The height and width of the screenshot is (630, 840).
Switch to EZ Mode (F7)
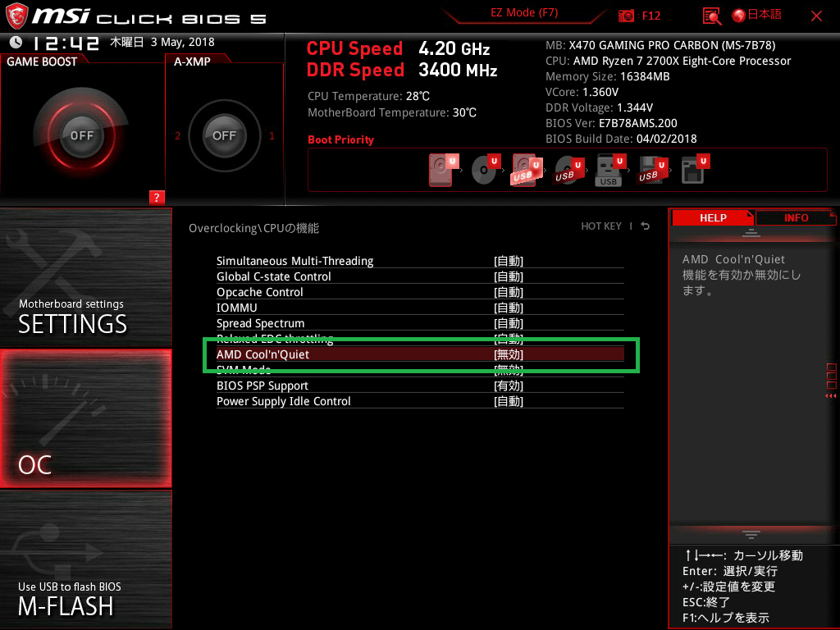tap(524, 13)
